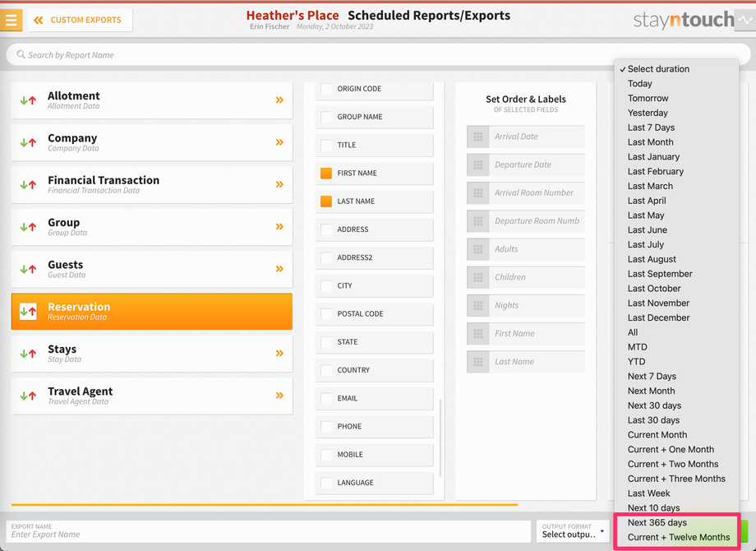Expand the Financial Transaction chevron
This screenshot has width=756, height=551.
coord(279,184)
